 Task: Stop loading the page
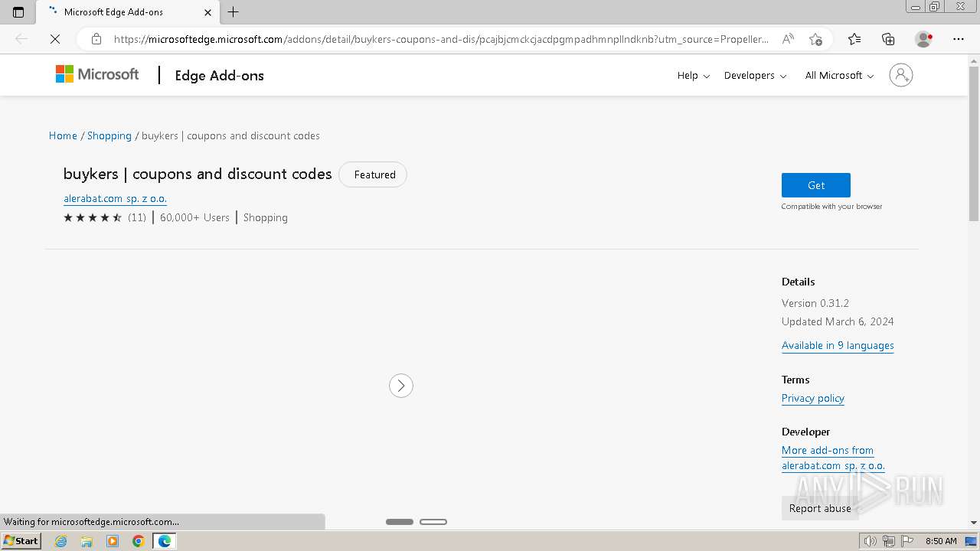[x=55, y=39]
